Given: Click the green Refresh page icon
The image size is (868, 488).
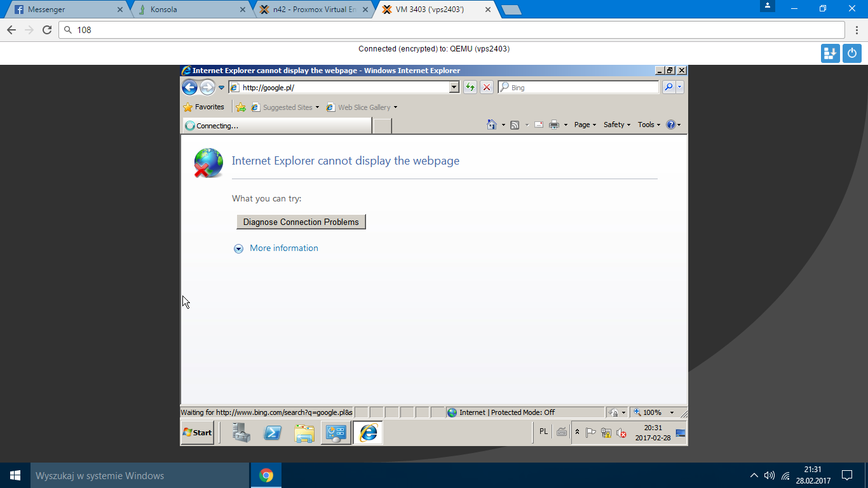Looking at the screenshot, I should pos(470,88).
